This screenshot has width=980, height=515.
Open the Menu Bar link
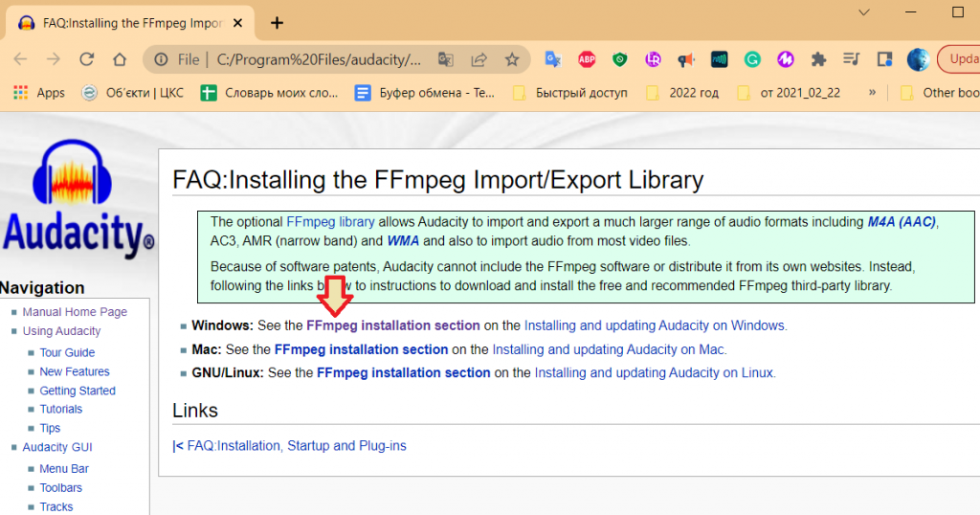[x=64, y=469]
